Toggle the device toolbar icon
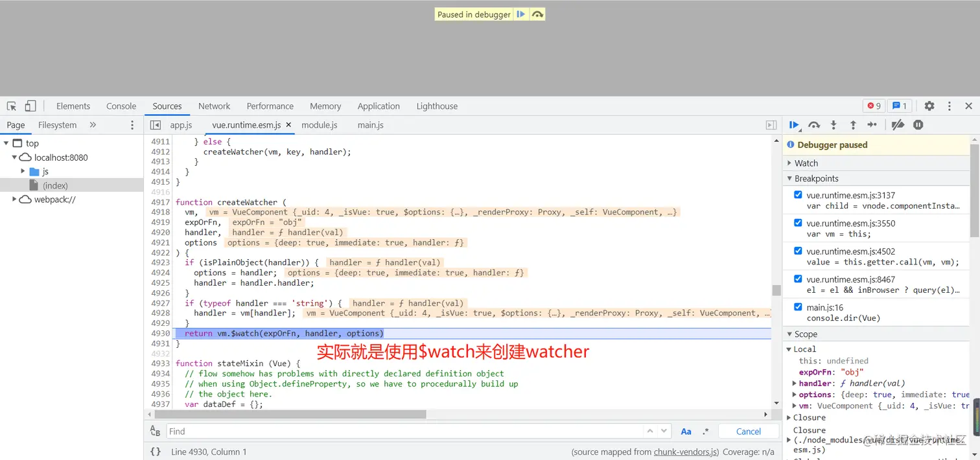 click(30, 106)
